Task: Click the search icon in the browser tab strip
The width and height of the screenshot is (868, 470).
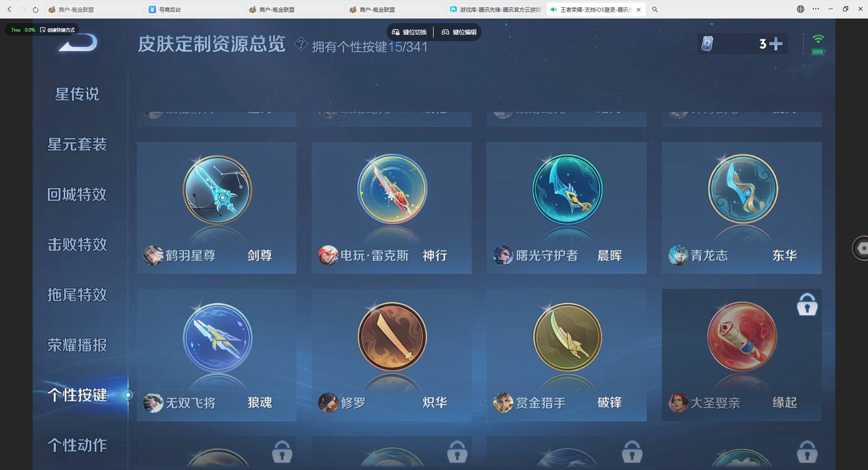Action: 654,9
